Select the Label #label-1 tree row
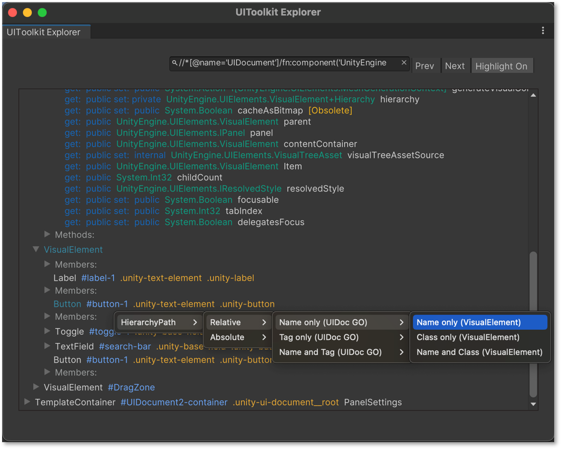This screenshot has width=561, height=449. pos(154,278)
